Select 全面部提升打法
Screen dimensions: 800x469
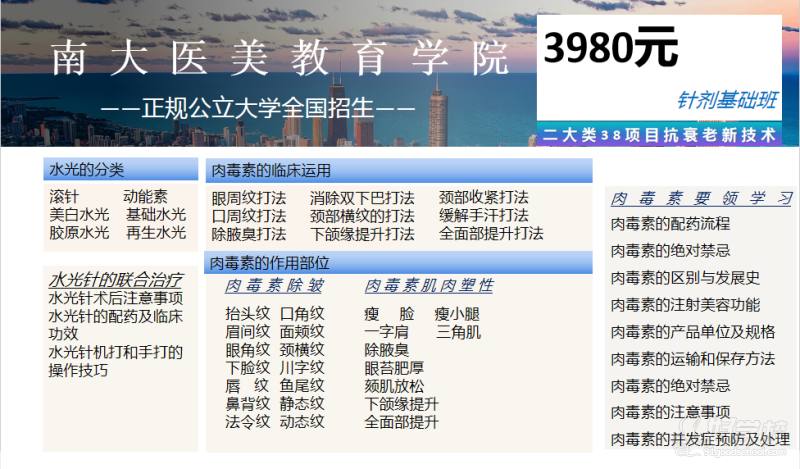tap(491, 233)
